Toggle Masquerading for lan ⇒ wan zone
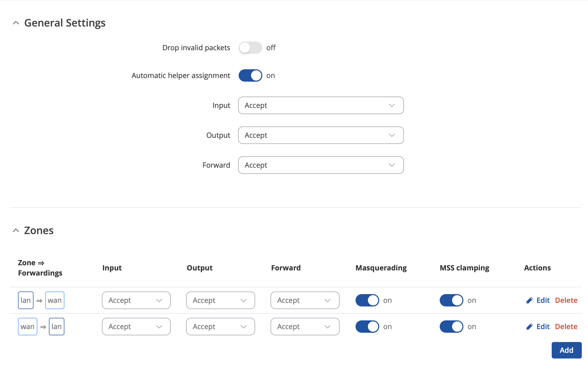This screenshot has width=588, height=376. point(367,300)
